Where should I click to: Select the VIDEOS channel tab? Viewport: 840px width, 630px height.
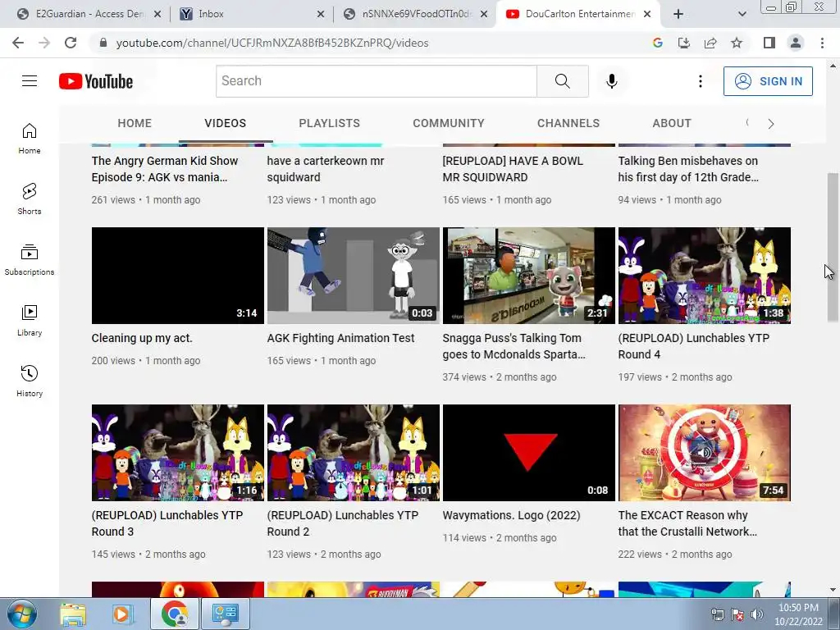click(225, 123)
